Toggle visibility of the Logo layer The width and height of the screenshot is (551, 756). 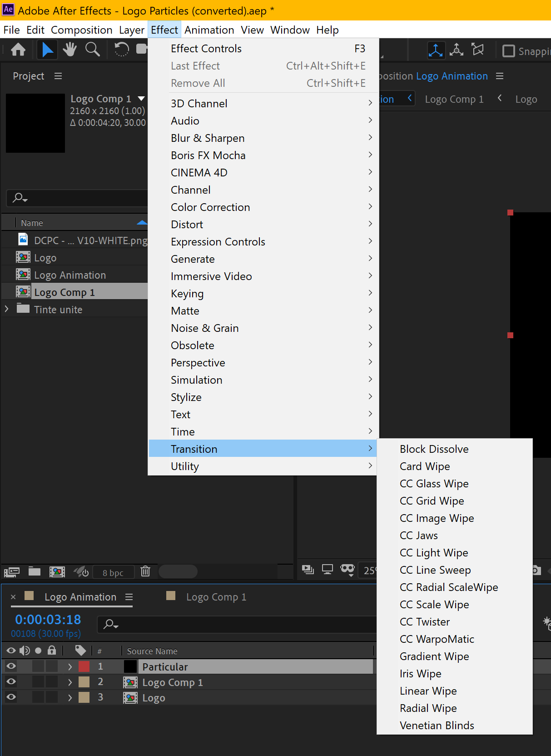[x=11, y=697]
